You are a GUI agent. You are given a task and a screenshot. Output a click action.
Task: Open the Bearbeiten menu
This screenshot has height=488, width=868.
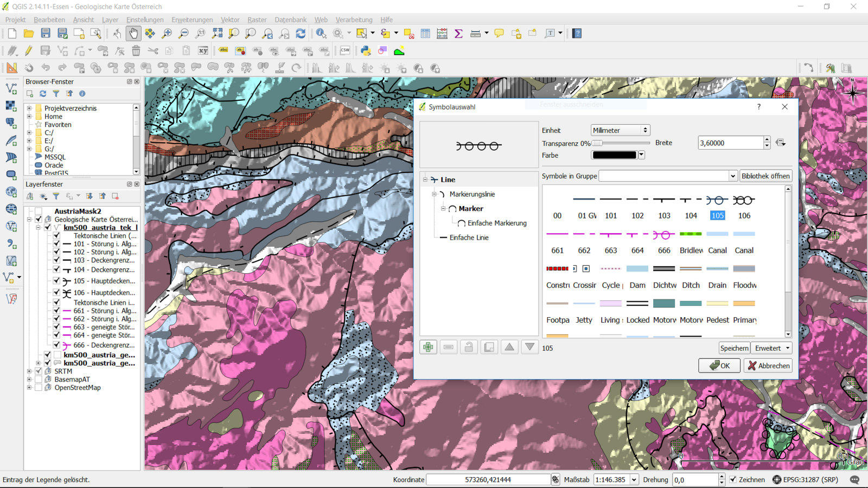coord(49,20)
